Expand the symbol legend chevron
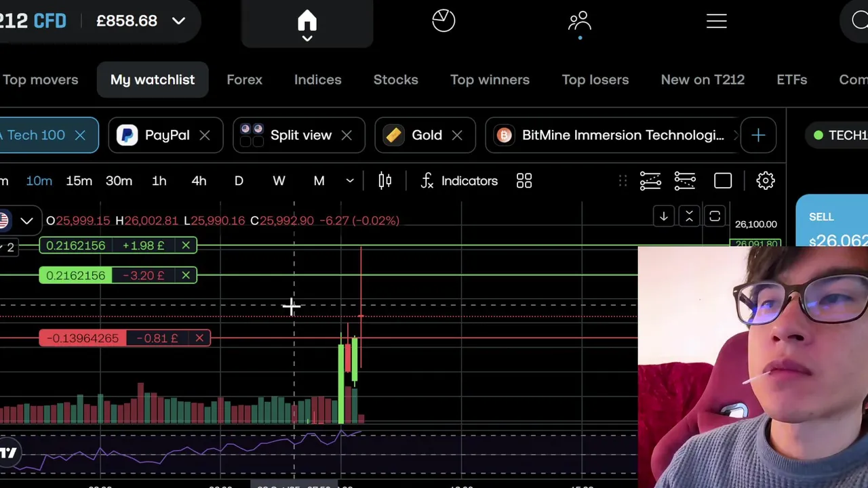The height and width of the screenshot is (488, 868). pos(26,221)
